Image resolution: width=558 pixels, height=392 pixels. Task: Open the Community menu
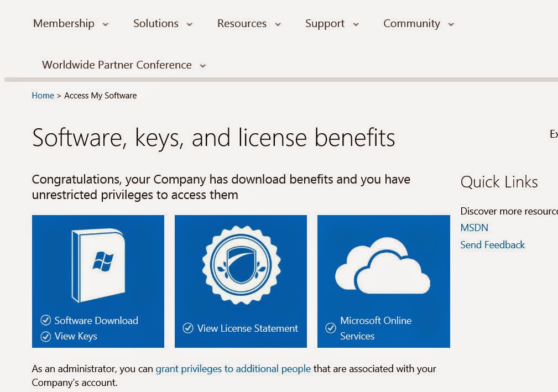click(411, 23)
